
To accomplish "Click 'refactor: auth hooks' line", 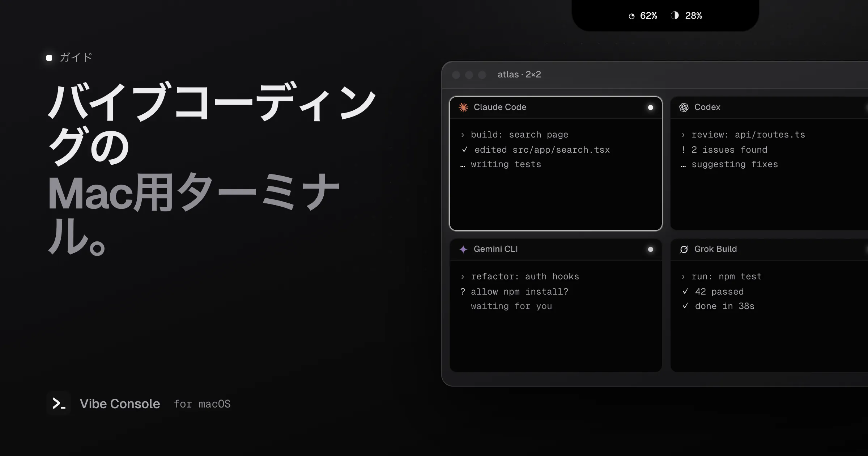I will click(x=525, y=276).
